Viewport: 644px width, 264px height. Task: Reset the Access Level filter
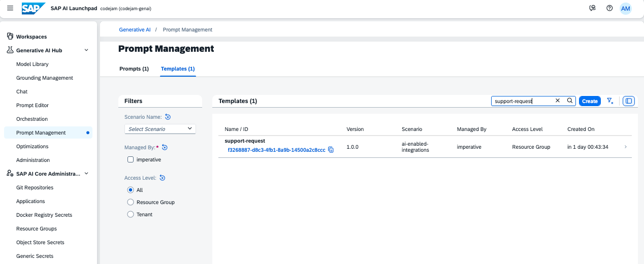162,178
